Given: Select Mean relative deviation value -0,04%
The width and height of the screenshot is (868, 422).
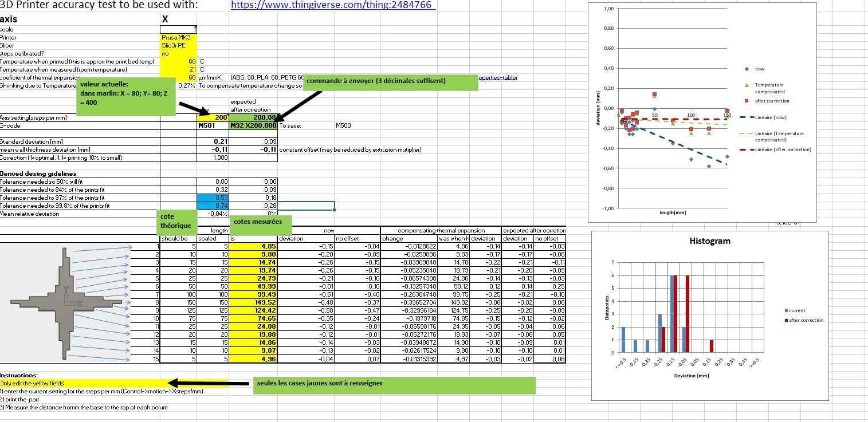Looking at the screenshot, I should click(x=213, y=214).
